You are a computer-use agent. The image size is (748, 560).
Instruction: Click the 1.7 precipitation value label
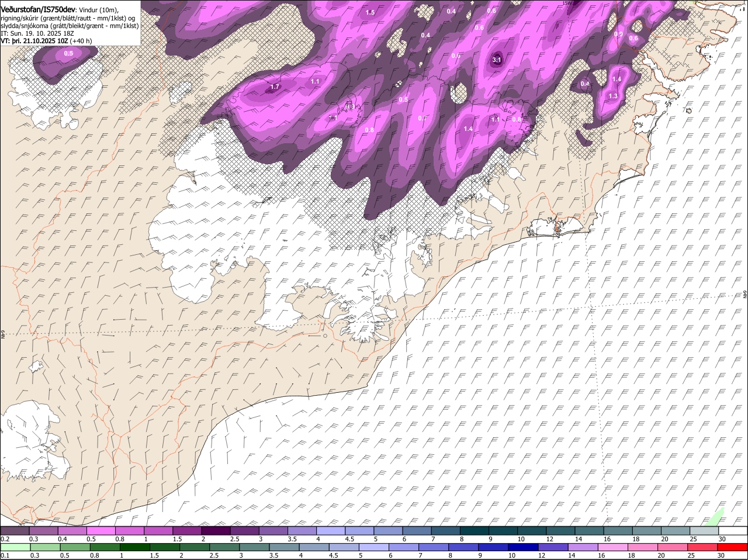(275, 87)
